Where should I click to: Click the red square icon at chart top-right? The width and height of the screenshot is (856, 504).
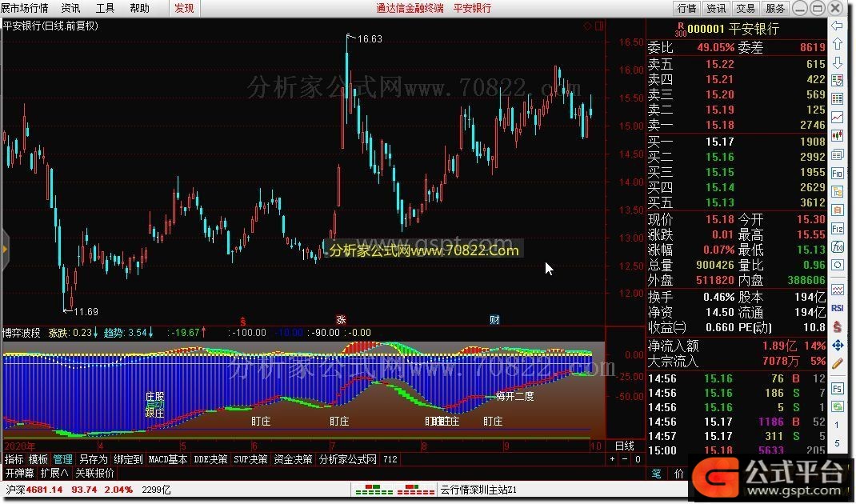tap(599, 26)
